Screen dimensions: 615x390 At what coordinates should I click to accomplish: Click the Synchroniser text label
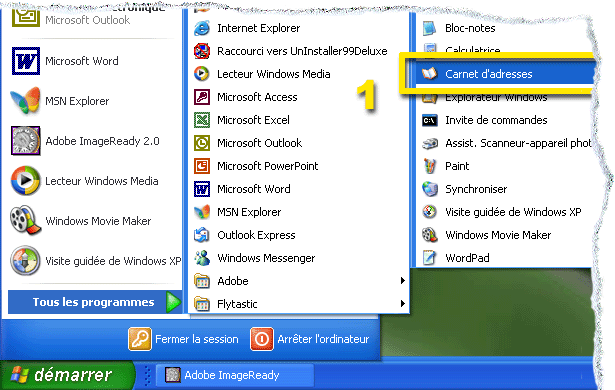476,190
